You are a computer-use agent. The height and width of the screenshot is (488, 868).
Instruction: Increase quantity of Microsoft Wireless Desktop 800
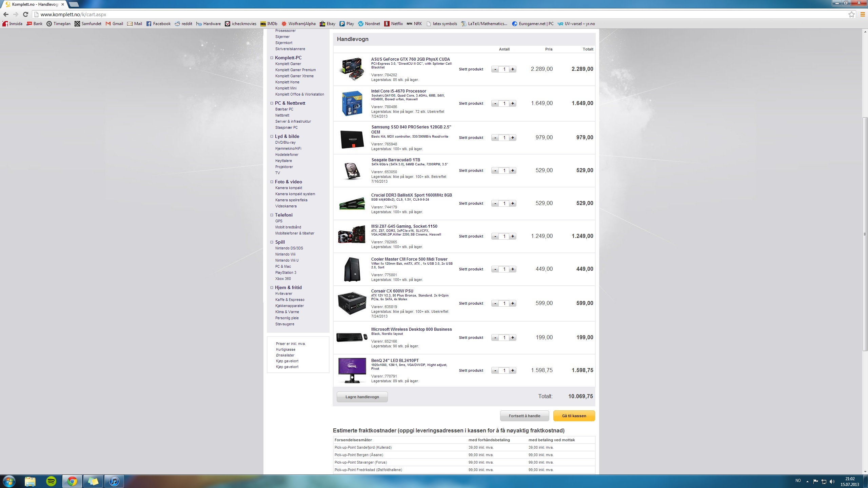click(513, 338)
